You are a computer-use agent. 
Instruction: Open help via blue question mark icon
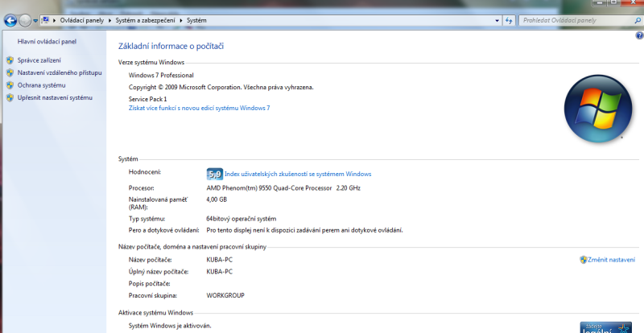click(x=639, y=35)
